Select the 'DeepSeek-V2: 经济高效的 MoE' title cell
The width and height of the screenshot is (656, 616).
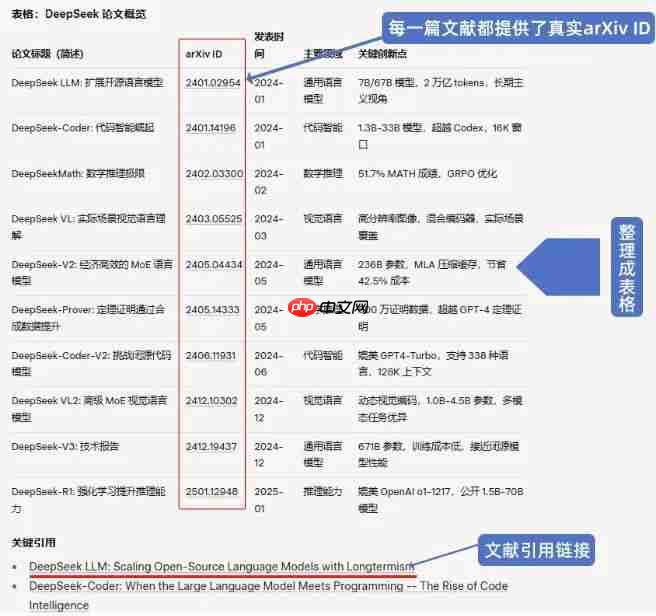[92, 272]
